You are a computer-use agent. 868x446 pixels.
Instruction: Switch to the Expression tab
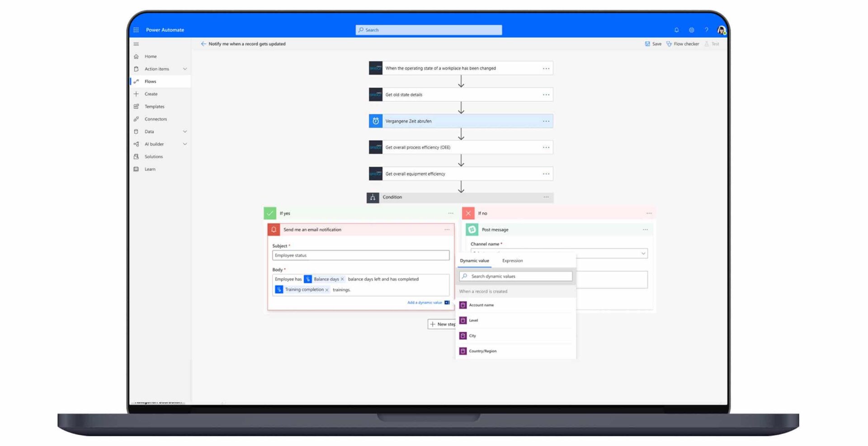point(512,261)
